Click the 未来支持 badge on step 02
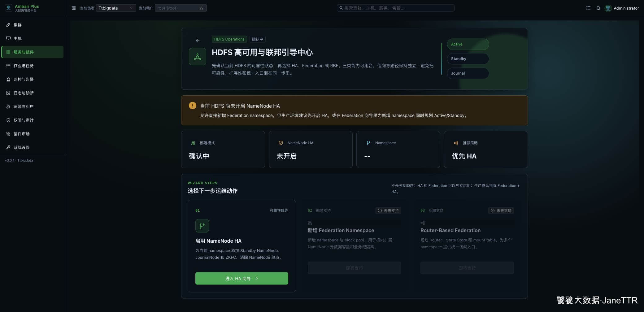 click(x=388, y=211)
